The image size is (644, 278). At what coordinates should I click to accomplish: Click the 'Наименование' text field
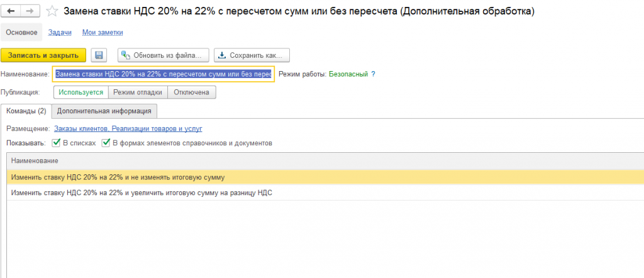pyautogui.click(x=163, y=74)
